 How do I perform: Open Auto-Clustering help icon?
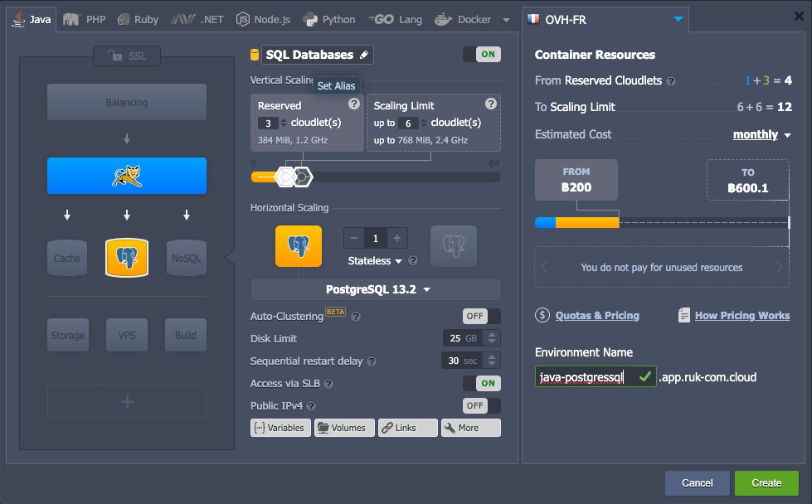tap(356, 317)
